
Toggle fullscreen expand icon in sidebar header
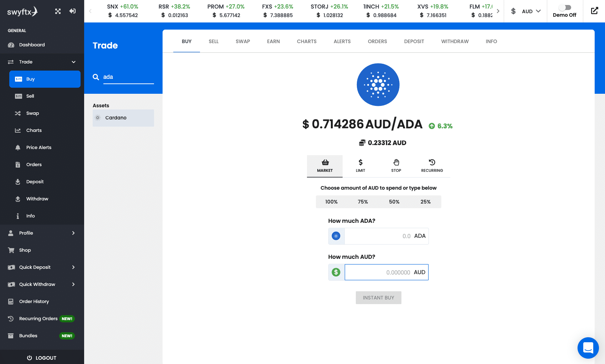click(58, 11)
